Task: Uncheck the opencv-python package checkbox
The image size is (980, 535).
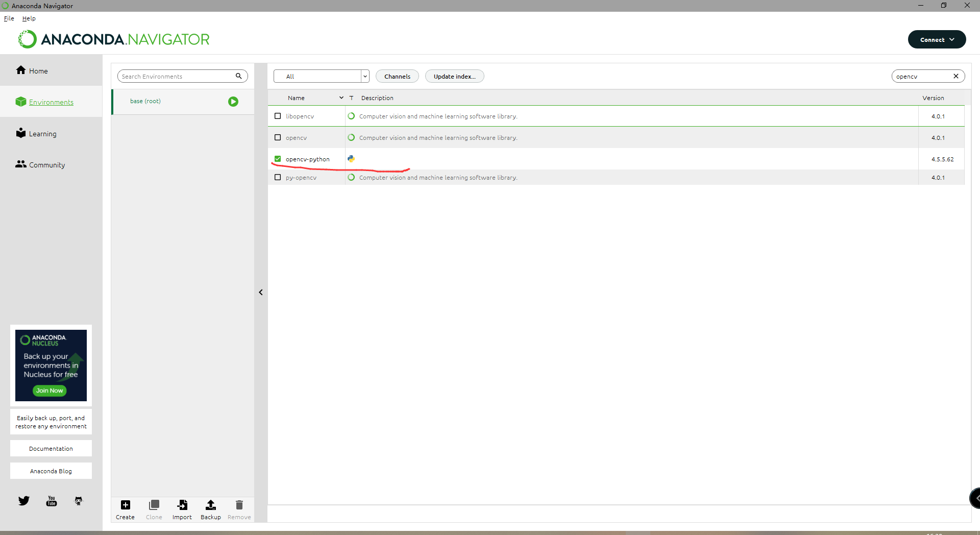Action: click(278, 159)
